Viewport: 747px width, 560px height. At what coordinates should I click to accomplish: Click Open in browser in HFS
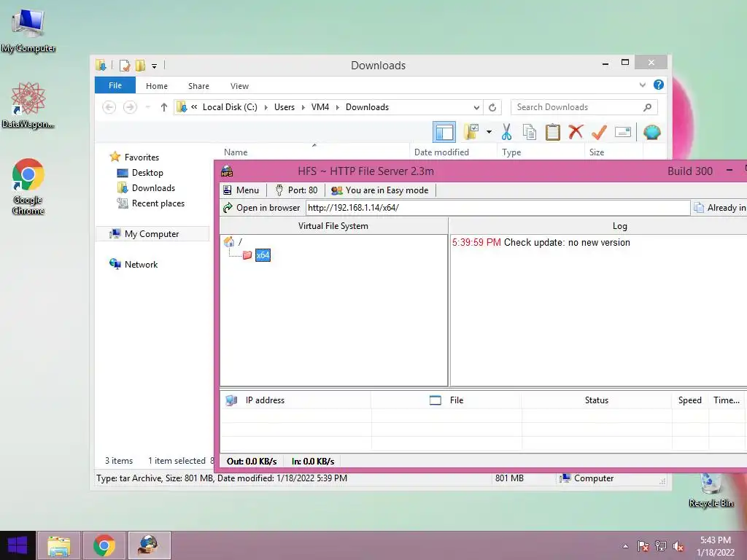click(x=262, y=208)
